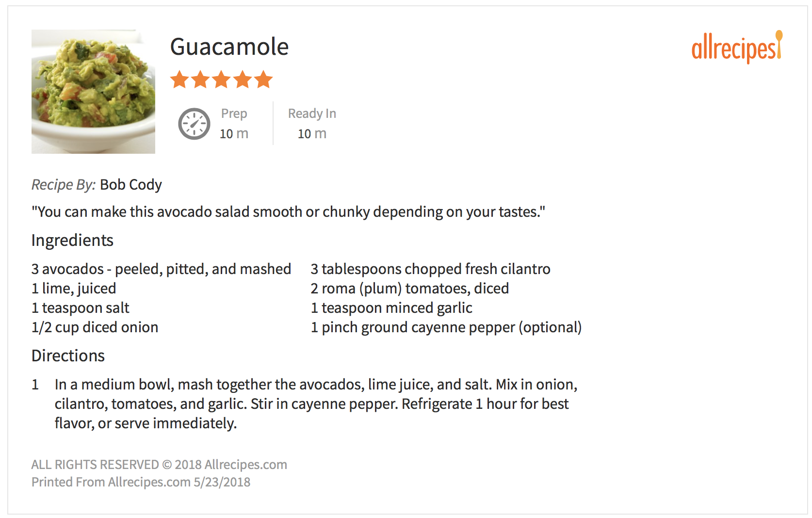Click the author name Bob Cody
Viewport: 812px width, 518px height.
point(130,185)
